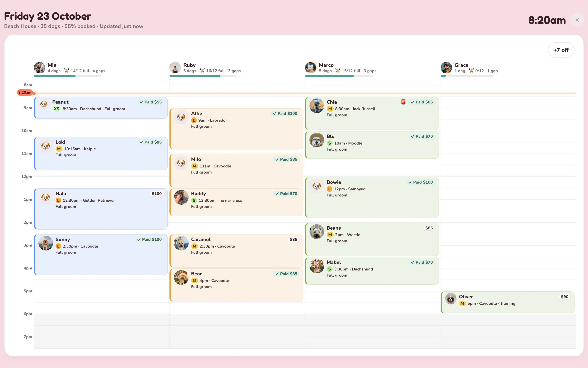
Task: Click the alert siren icon on Chia's card
Action: [403, 102]
